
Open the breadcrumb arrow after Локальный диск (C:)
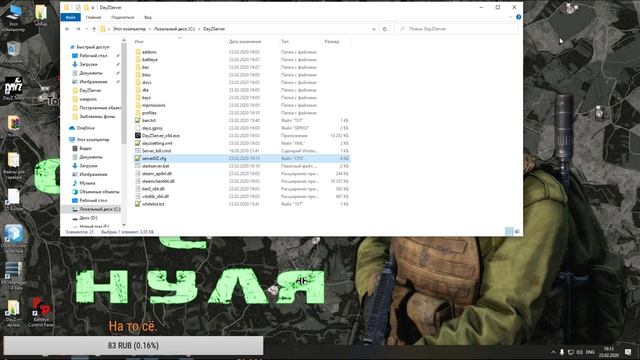point(199,29)
